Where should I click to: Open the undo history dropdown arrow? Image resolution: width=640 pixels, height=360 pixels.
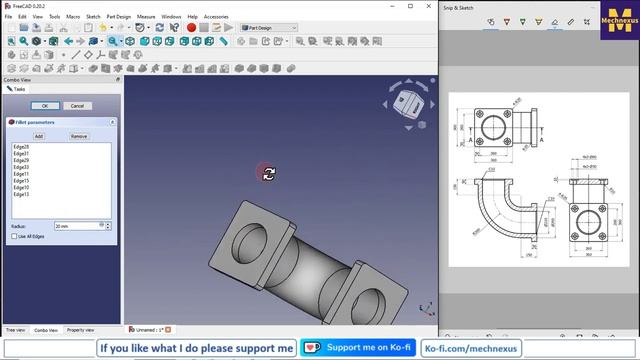click(111, 28)
